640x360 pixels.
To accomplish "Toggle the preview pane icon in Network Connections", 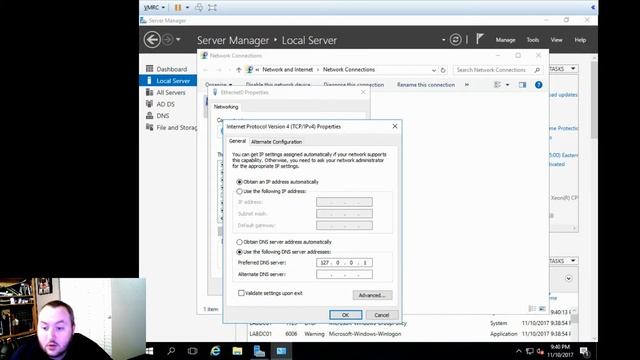I will 522,85.
